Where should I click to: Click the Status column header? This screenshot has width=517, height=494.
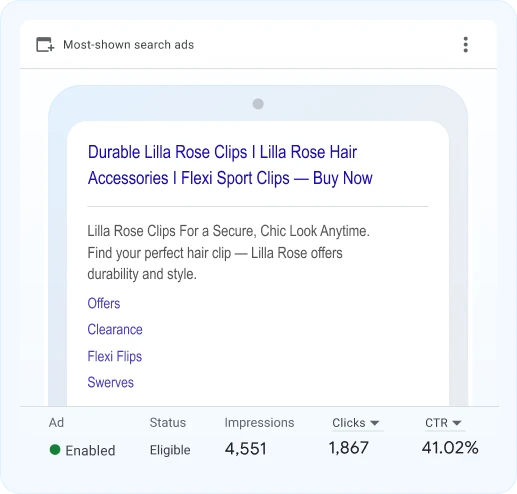pyautogui.click(x=168, y=423)
